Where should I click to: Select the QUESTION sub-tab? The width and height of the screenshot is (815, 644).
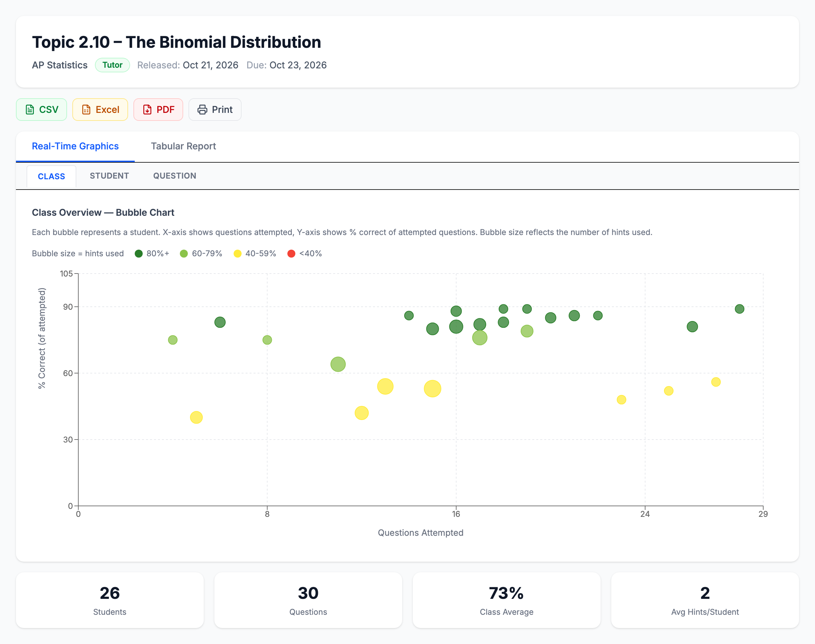click(x=175, y=176)
